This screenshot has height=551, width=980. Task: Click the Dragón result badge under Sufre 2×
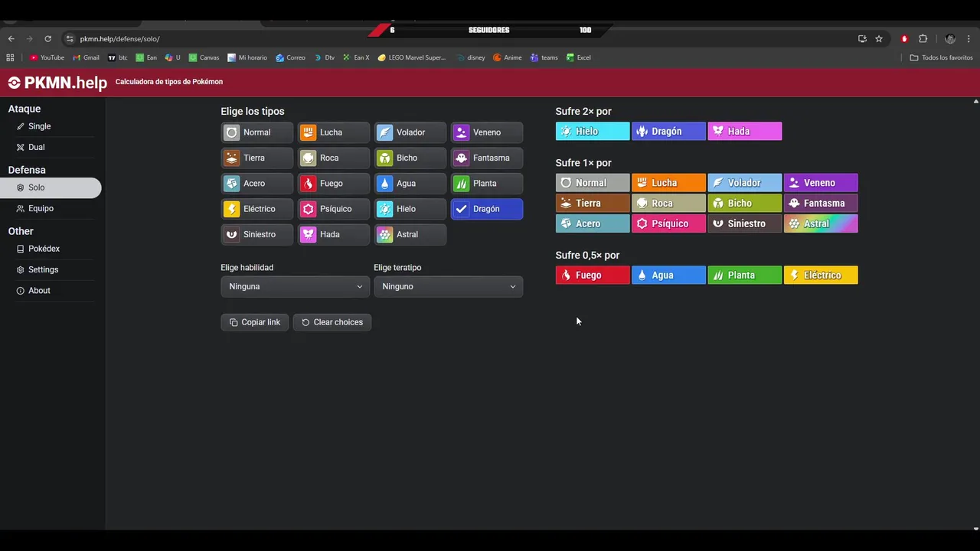tap(668, 132)
